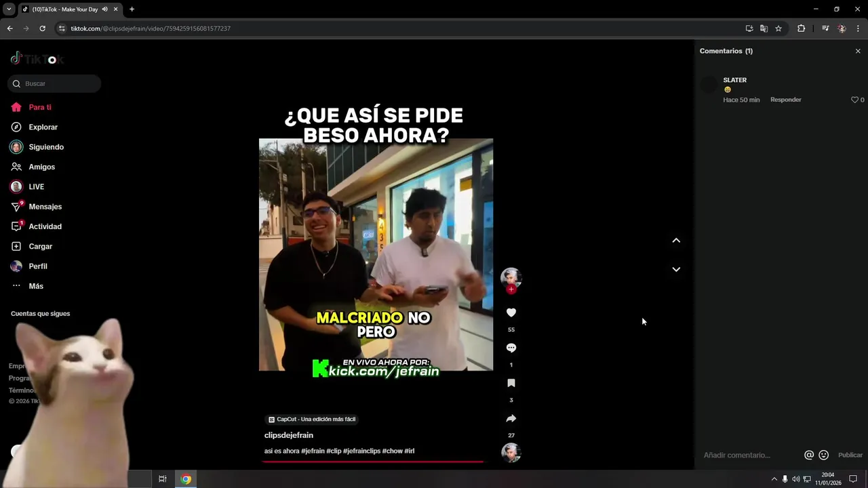Open comments via the speech bubble icon
The image size is (868, 488).
coord(511,348)
